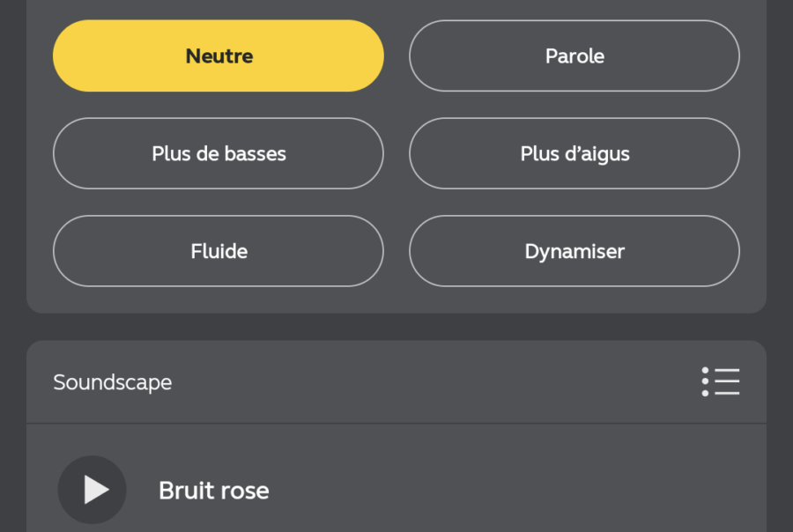
Task: Tap the Fluide pill button
Action: click(219, 251)
